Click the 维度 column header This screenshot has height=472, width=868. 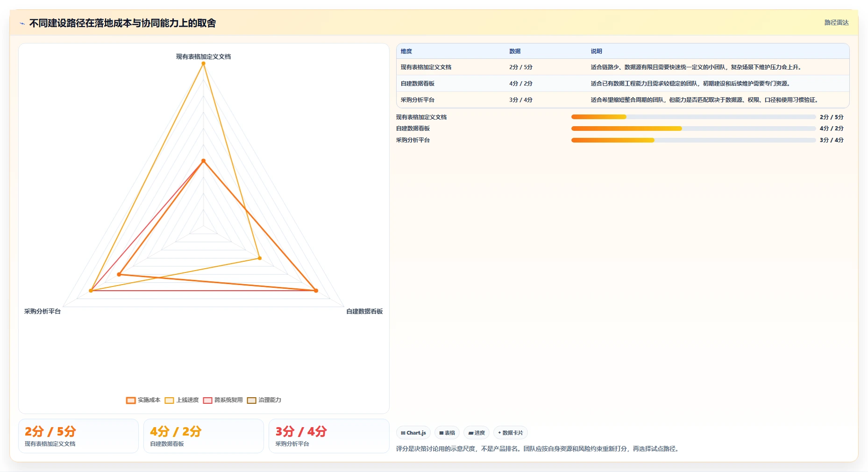click(x=406, y=51)
